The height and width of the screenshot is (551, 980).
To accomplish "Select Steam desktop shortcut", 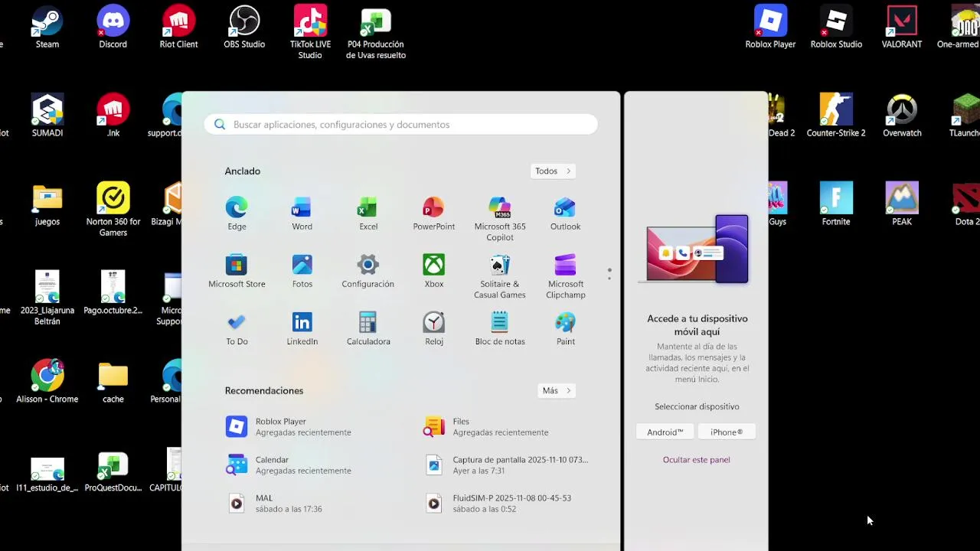I will click(47, 28).
